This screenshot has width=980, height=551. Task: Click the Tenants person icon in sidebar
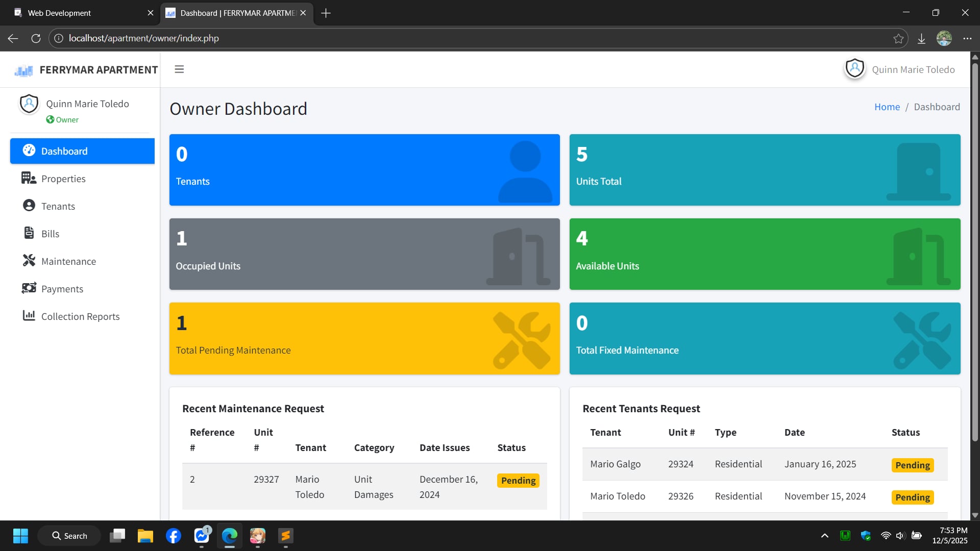click(29, 206)
